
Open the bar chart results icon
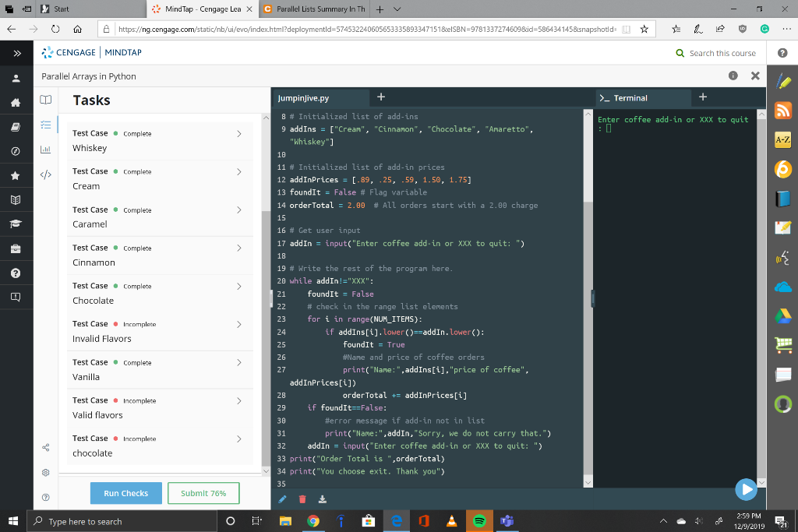click(x=46, y=149)
